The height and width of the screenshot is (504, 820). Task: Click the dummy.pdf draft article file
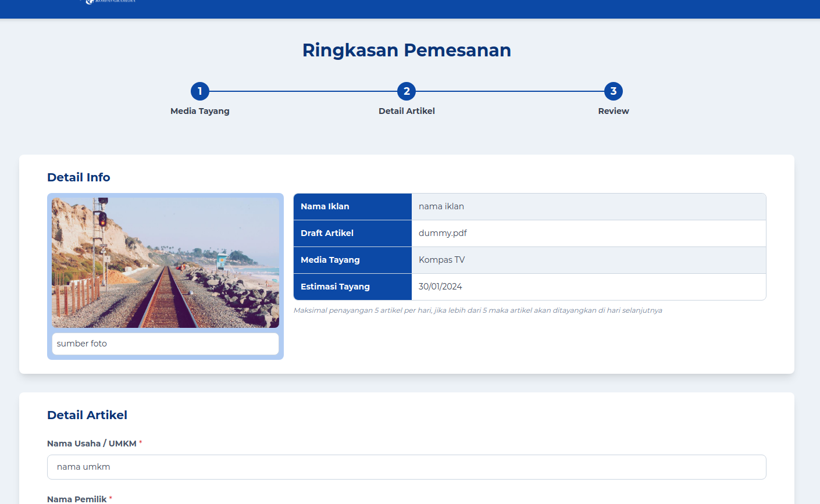point(443,233)
